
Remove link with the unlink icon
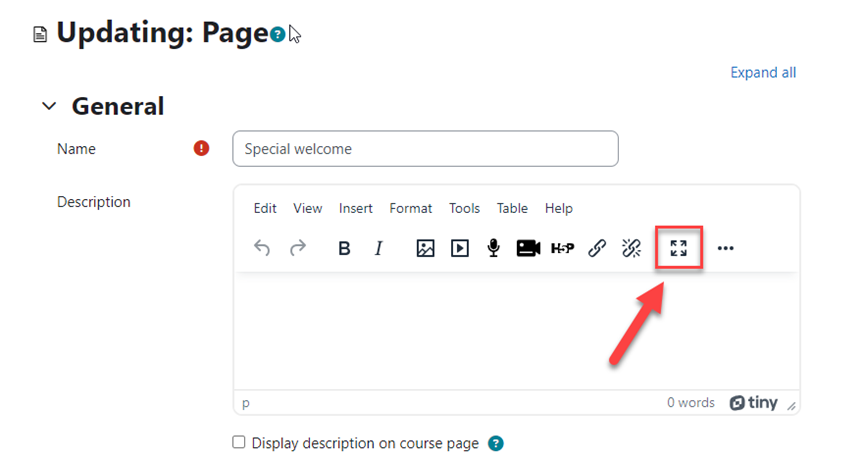click(x=631, y=248)
